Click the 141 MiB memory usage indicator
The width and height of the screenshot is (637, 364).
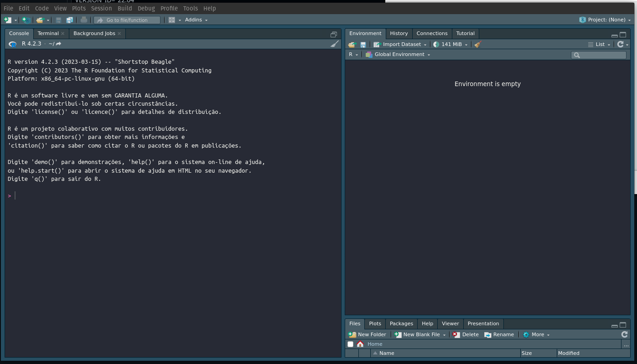pyautogui.click(x=450, y=44)
